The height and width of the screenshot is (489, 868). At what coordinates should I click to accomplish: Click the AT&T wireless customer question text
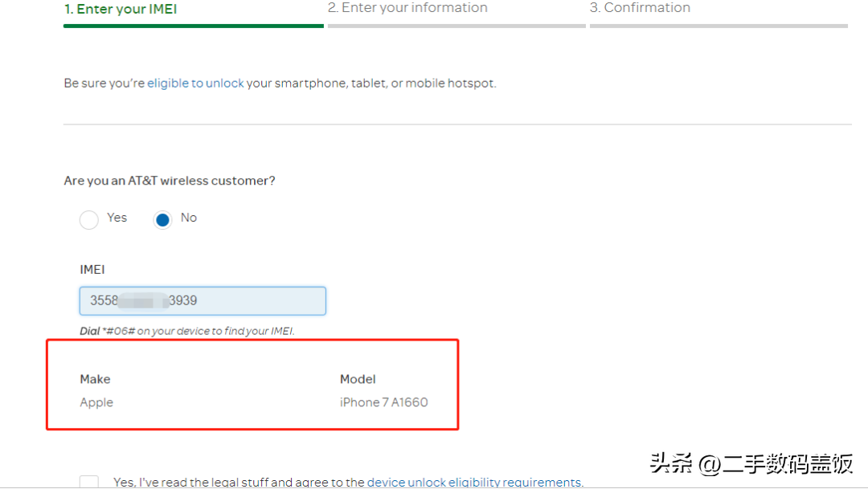(x=170, y=181)
